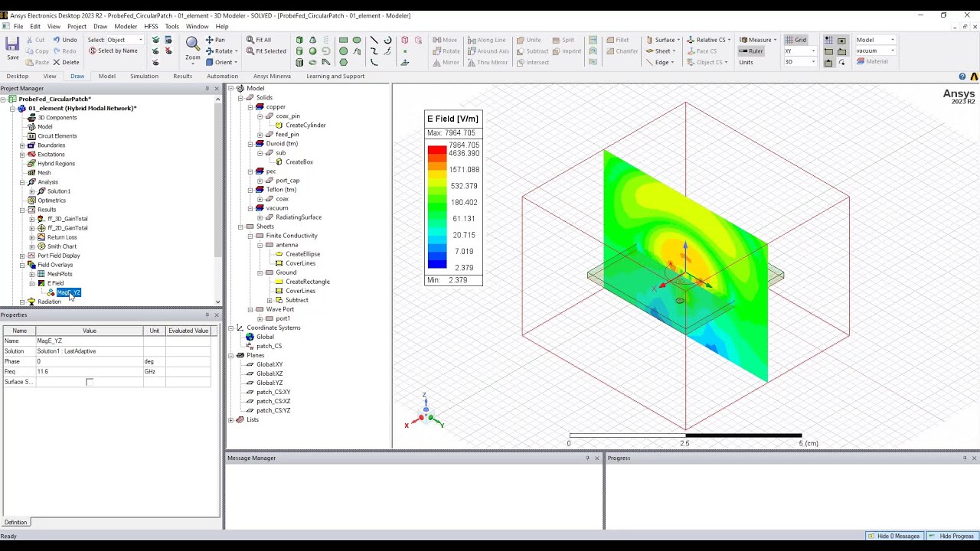This screenshot has height=551, width=980.
Task: Select the Draw rectangle tool
Action: pyautogui.click(x=343, y=40)
